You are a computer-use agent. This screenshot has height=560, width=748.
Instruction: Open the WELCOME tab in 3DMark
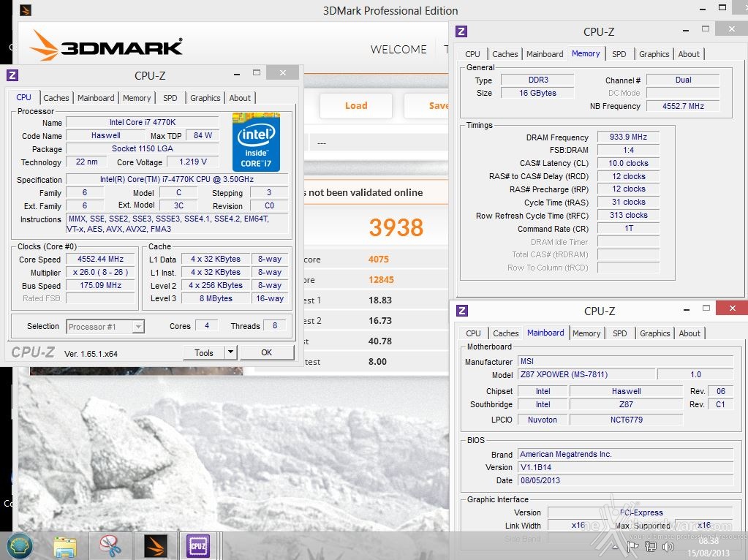pyautogui.click(x=398, y=49)
